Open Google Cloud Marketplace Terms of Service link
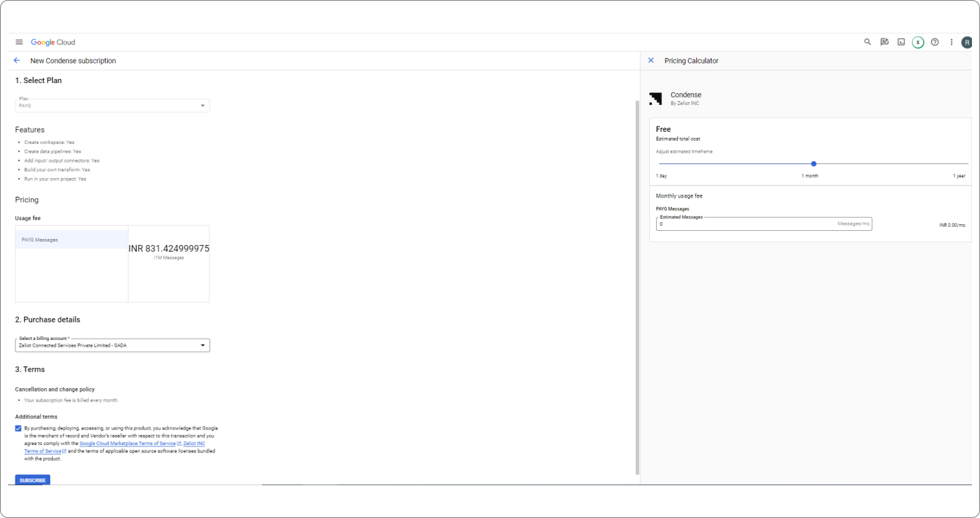980x518 pixels. pyautogui.click(x=128, y=444)
